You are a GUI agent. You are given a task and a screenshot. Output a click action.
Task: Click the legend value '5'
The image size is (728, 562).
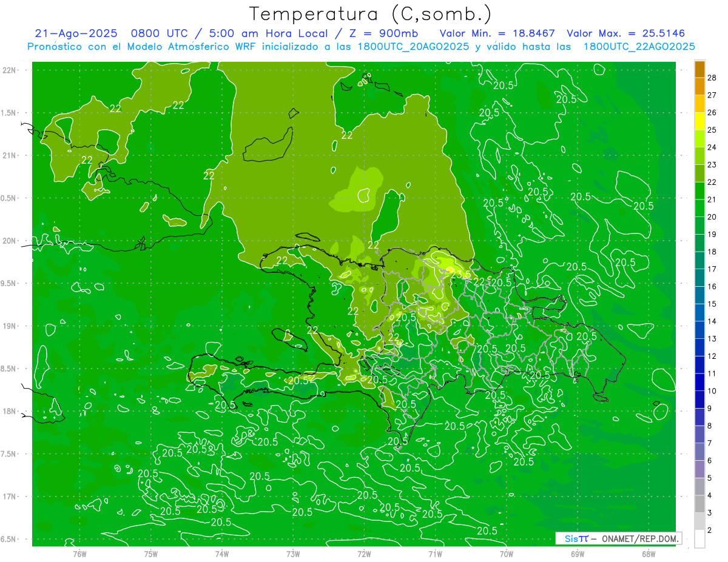point(710,478)
